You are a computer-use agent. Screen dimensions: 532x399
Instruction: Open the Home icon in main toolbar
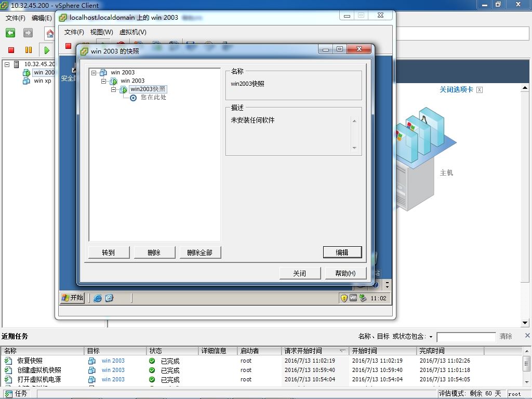click(50, 33)
